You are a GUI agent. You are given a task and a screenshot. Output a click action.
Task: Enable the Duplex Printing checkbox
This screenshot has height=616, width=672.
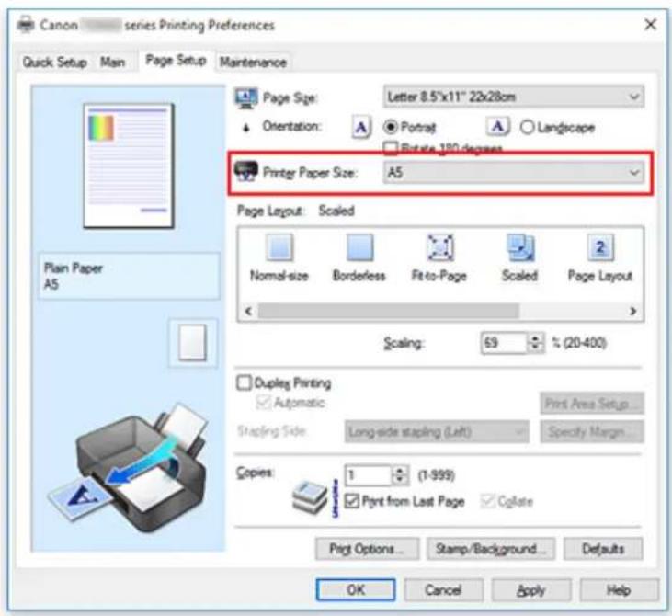click(244, 382)
